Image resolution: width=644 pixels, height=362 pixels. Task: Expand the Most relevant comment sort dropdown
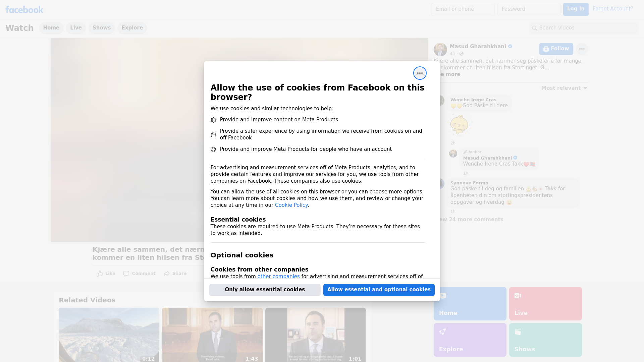click(x=564, y=88)
